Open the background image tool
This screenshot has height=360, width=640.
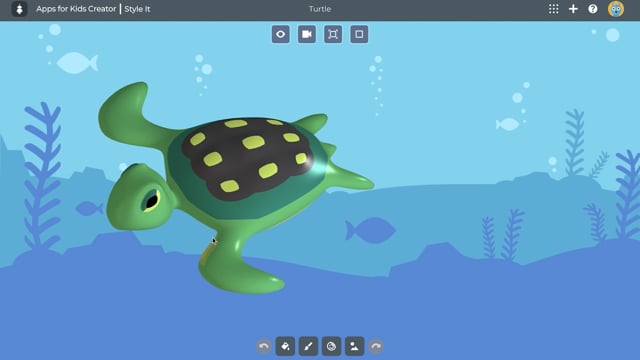tap(354, 347)
